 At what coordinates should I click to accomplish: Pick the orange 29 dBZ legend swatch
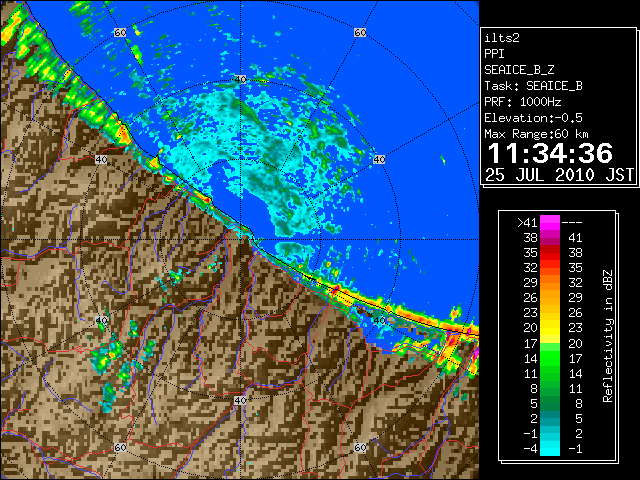coord(550,283)
